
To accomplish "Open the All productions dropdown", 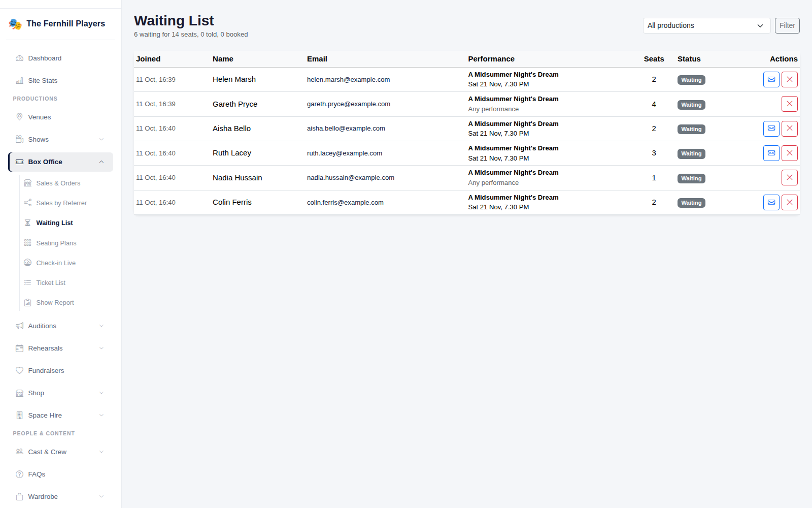I will [x=706, y=26].
